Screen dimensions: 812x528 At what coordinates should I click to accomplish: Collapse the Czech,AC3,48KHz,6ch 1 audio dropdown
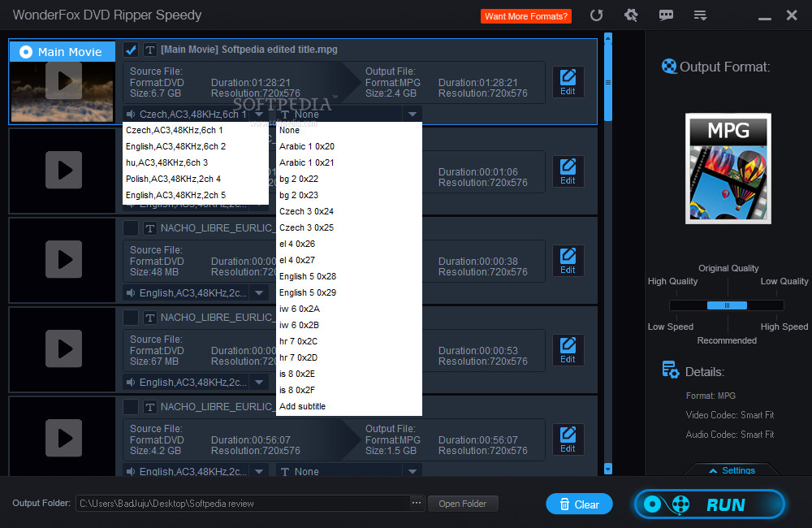(x=259, y=114)
